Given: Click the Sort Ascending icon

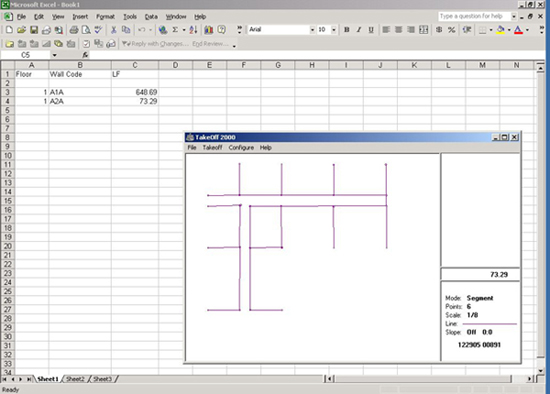Looking at the screenshot, I should [193, 30].
